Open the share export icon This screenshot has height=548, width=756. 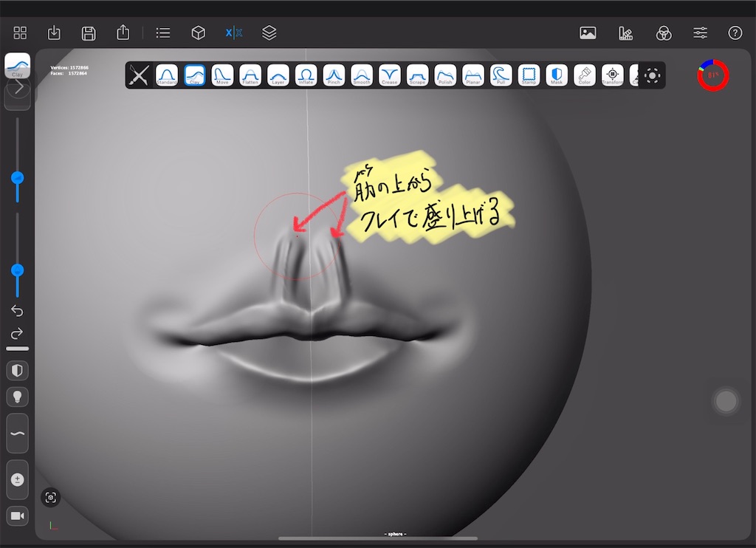coord(123,32)
